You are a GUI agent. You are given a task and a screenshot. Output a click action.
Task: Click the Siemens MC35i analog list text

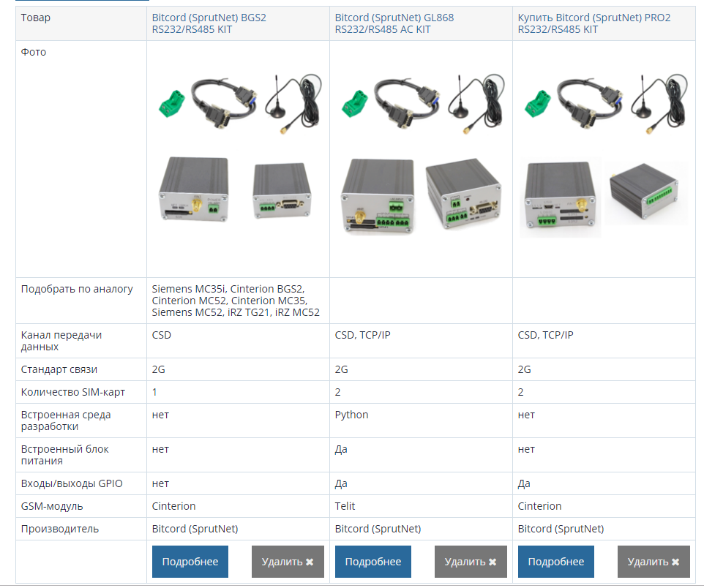pyautogui.click(x=236, y=301)
